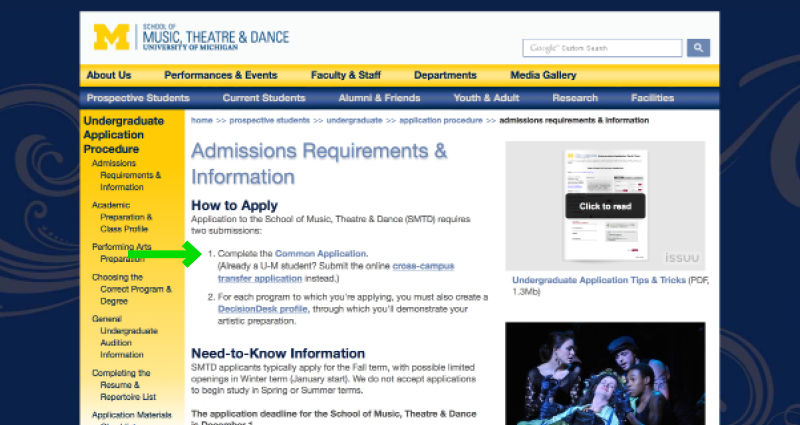Select Research navigation item
This screenshot has height=425, width=800.
click(575, 98)
